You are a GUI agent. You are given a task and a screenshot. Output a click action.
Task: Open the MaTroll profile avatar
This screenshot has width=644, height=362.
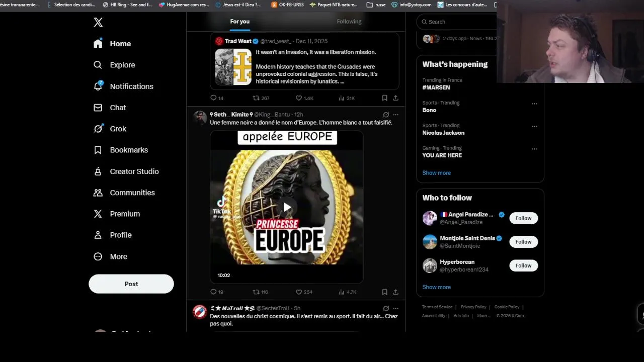click(200, 312)
